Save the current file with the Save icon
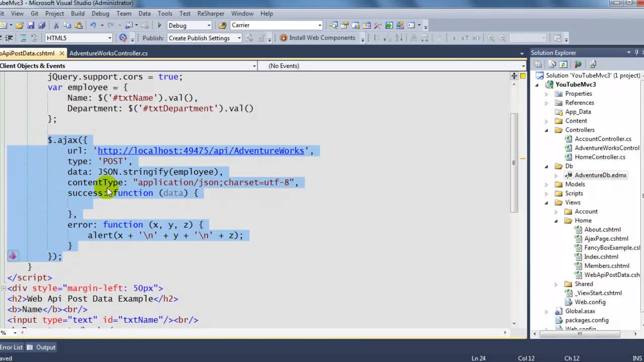644x362 pixels. tap(31, 25)
